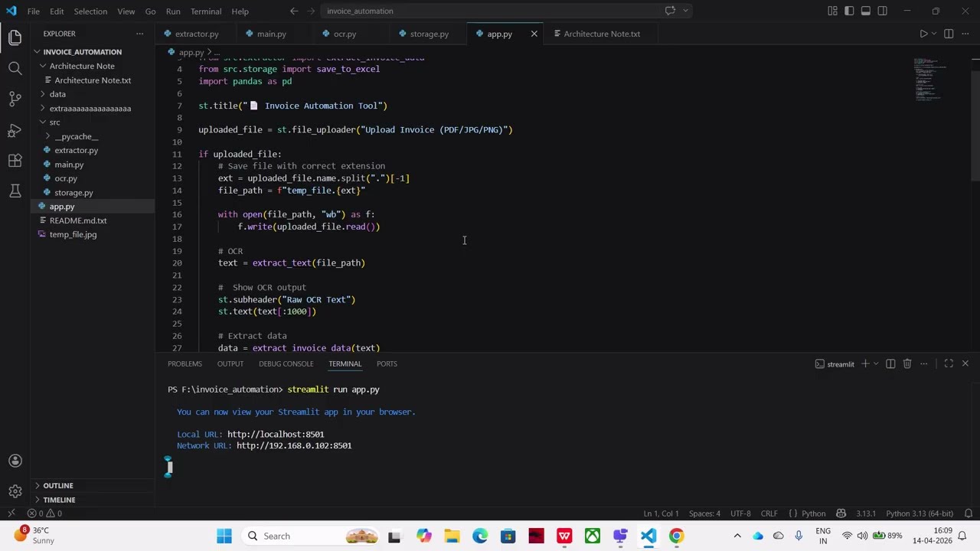Screen dimensions: 980x551
Task: Change encoding via UTF-8 status item
Action: point(740,514)
